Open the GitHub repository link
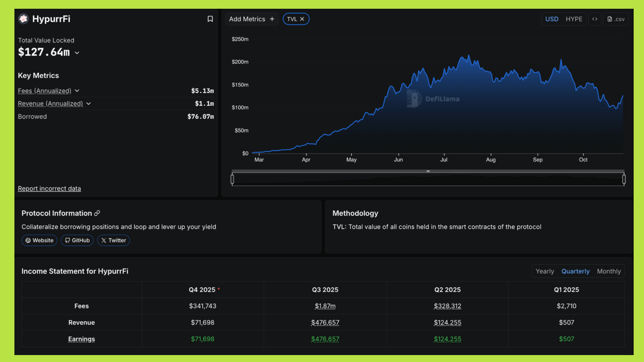 click(77, 240)
